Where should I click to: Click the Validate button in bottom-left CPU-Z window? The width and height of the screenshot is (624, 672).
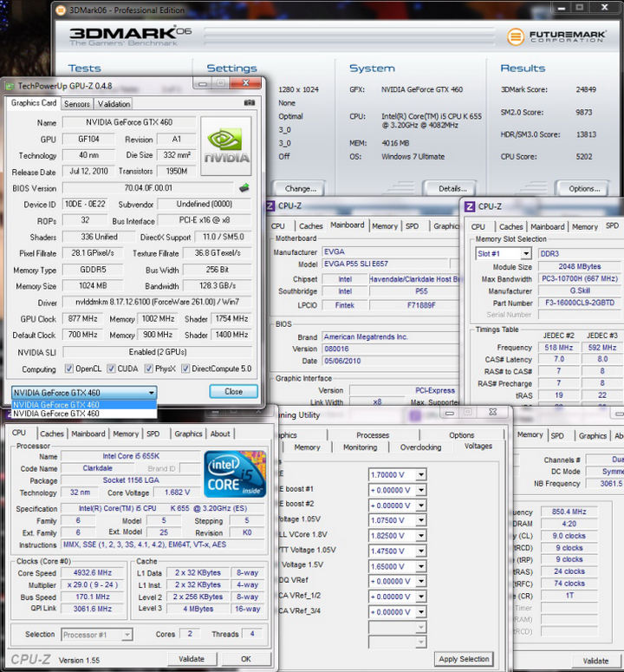pos(192,659)
